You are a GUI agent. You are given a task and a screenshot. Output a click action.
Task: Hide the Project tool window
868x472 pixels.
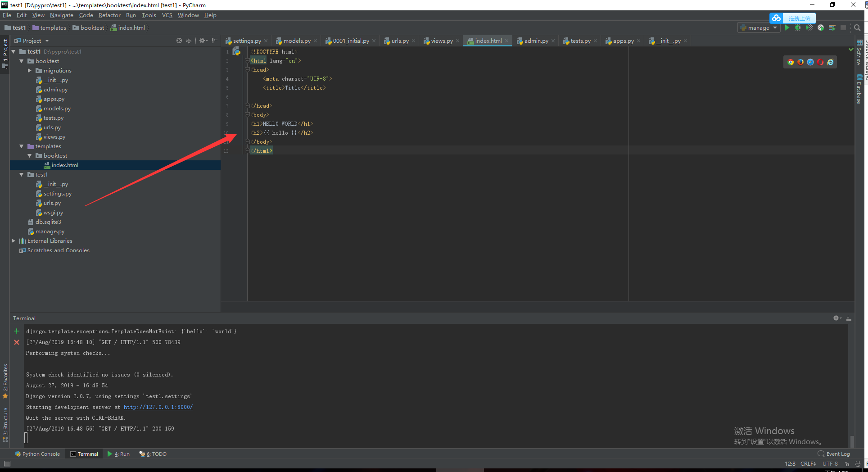215,41
